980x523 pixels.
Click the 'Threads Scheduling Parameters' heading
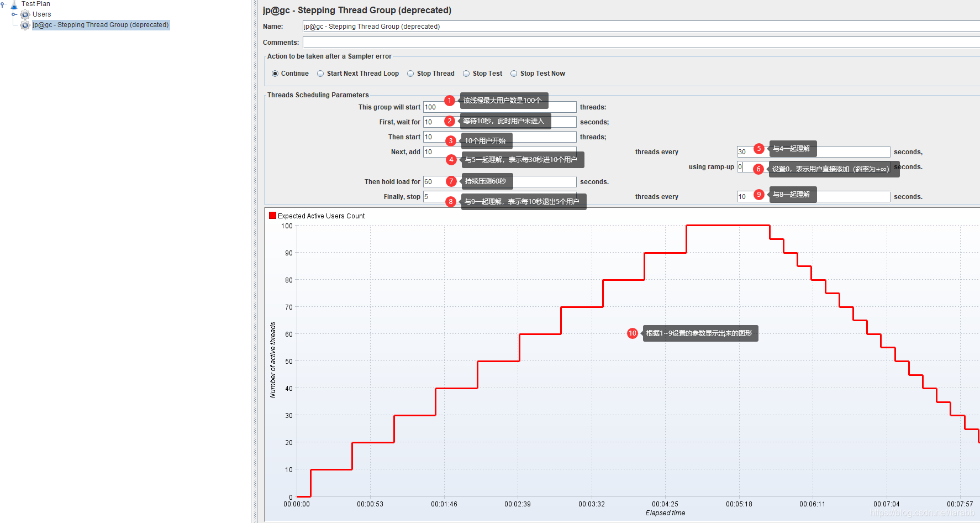coord(318,95)
